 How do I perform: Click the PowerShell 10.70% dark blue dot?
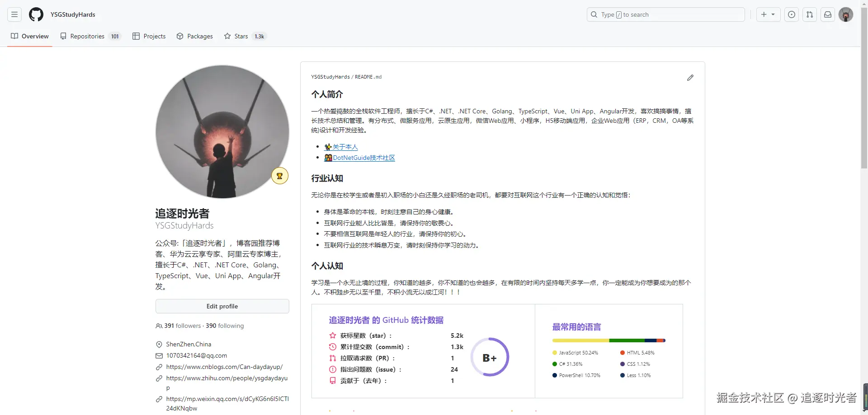555,375
